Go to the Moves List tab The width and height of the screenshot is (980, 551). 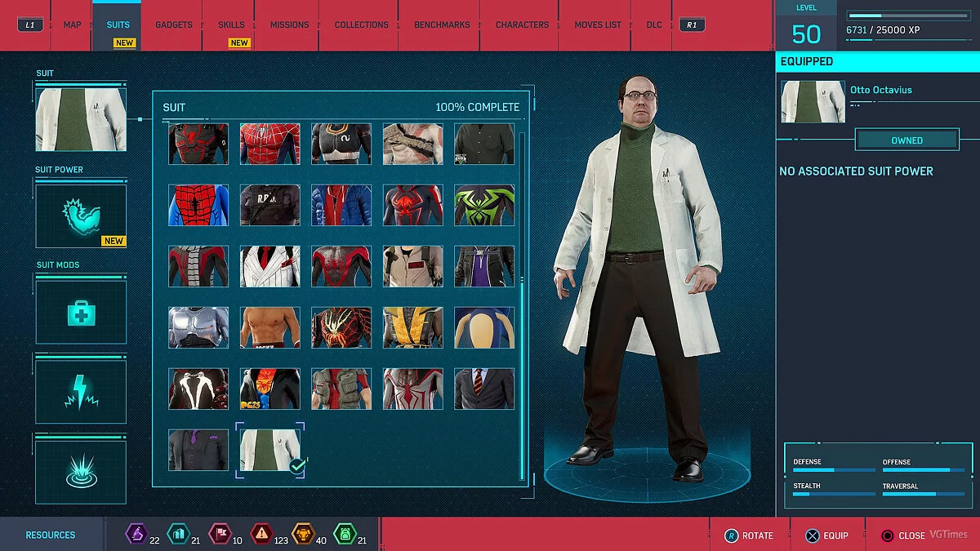tap(597, 24)
